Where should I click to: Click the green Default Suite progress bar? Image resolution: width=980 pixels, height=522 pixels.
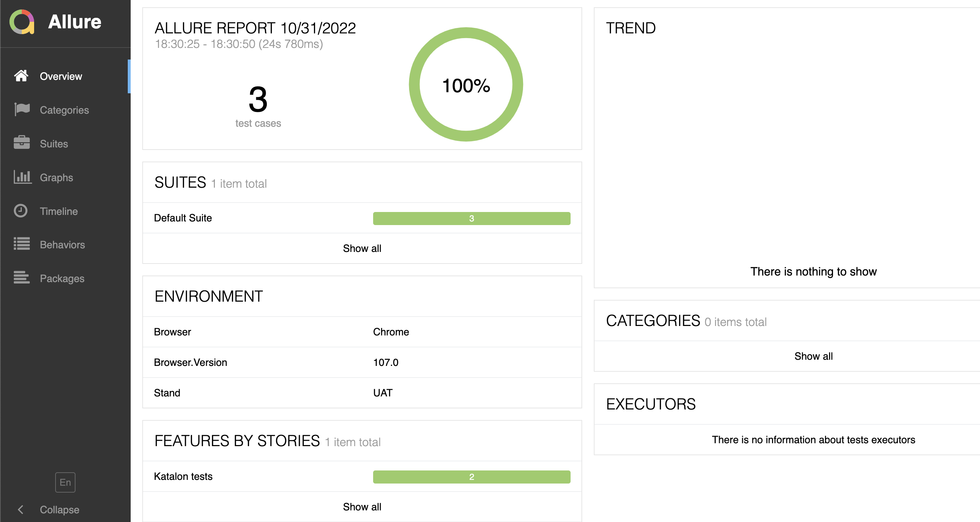tap(471, 219)
